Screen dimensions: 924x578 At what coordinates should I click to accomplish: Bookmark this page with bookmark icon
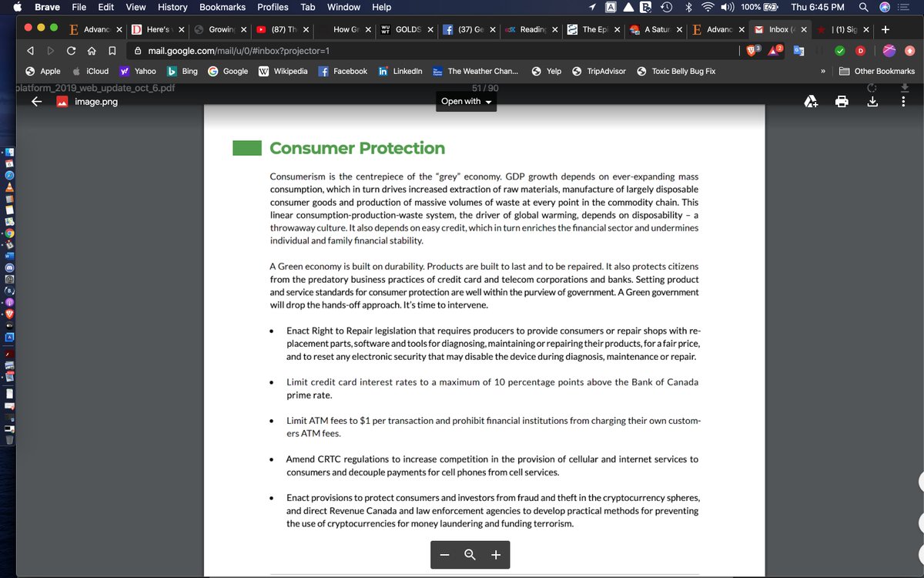(x=112, y=51)
